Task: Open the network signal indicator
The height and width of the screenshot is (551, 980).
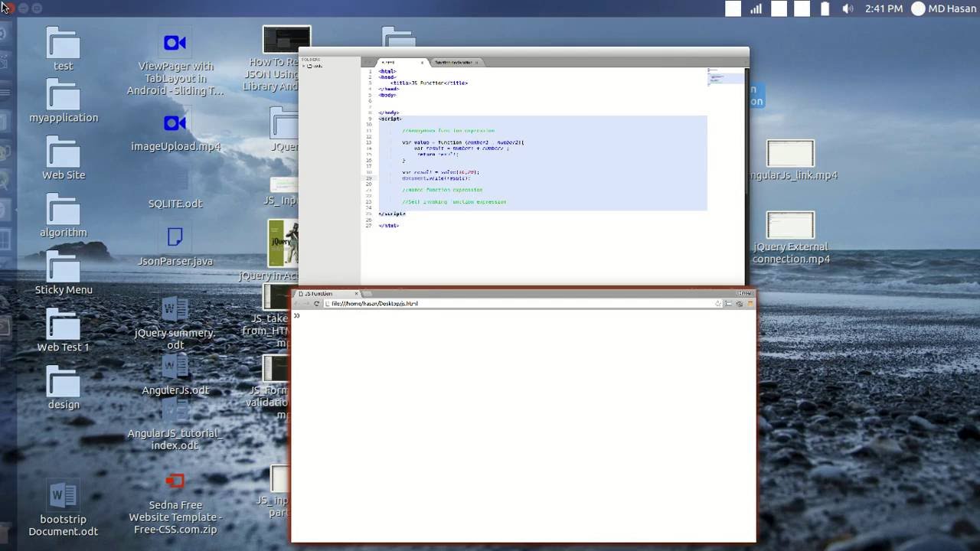Action: [x=756, y=9]
